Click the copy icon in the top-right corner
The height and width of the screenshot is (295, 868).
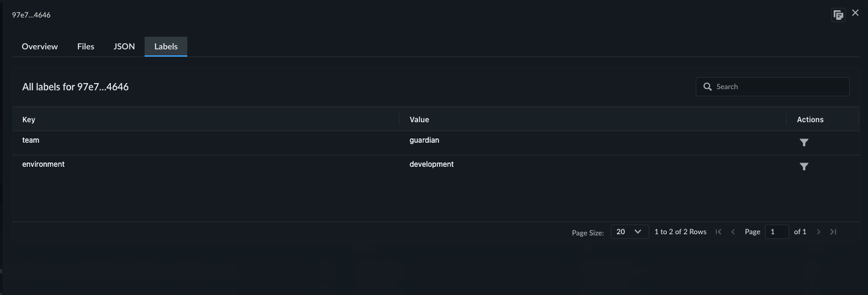click(838, 15)
